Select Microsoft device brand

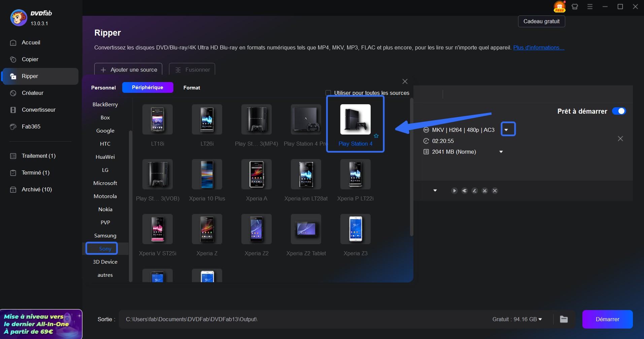105,183
